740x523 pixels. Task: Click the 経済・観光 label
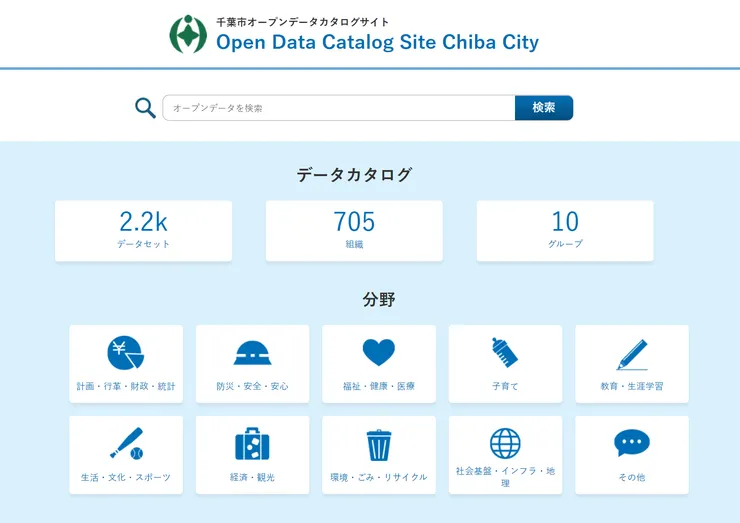[252, 477]
